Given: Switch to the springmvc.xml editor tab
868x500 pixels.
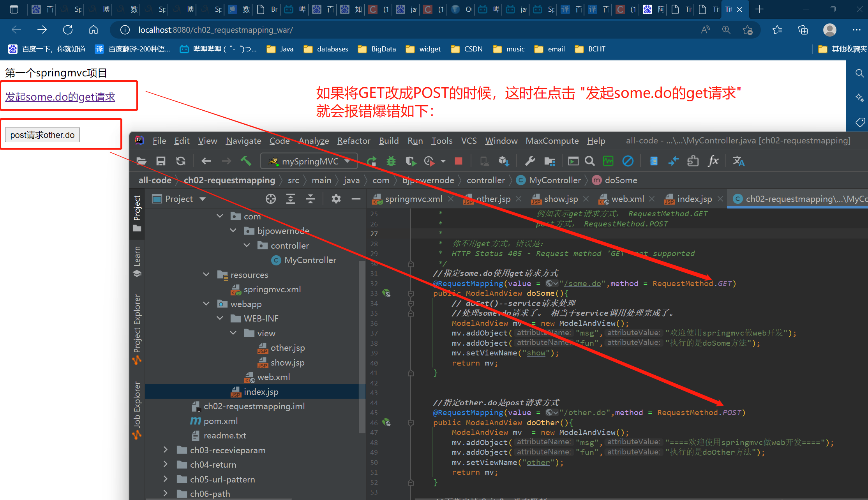Looking at the screenshot, I should [413, 199].
